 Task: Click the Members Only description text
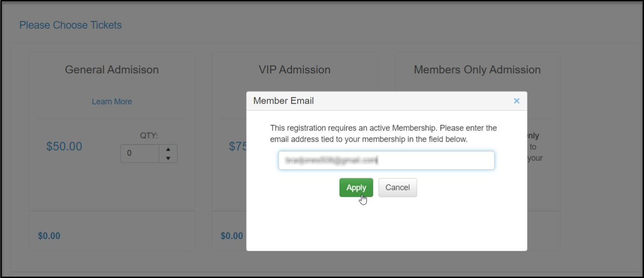coord(535,147)
